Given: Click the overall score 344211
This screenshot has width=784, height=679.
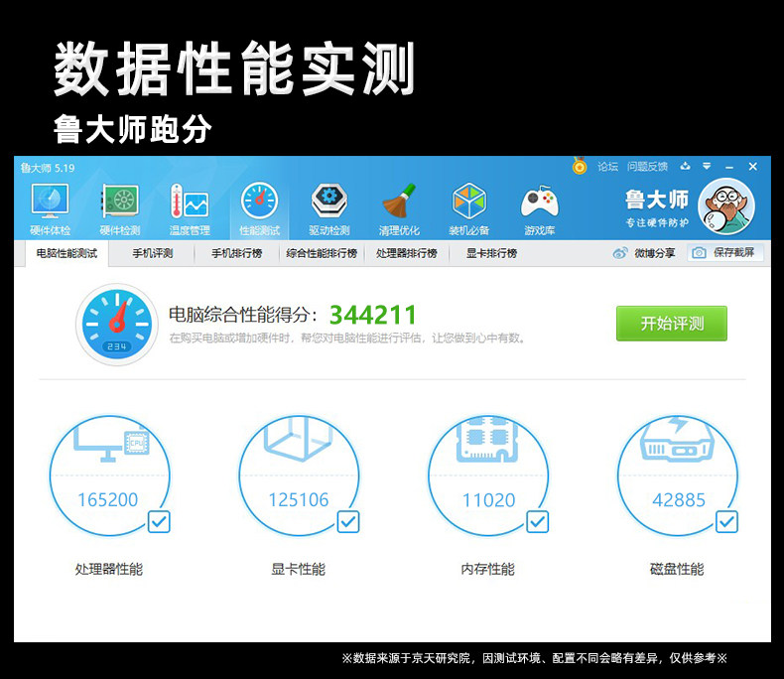Looking at the screenshot, I should (x=372, y=315).
